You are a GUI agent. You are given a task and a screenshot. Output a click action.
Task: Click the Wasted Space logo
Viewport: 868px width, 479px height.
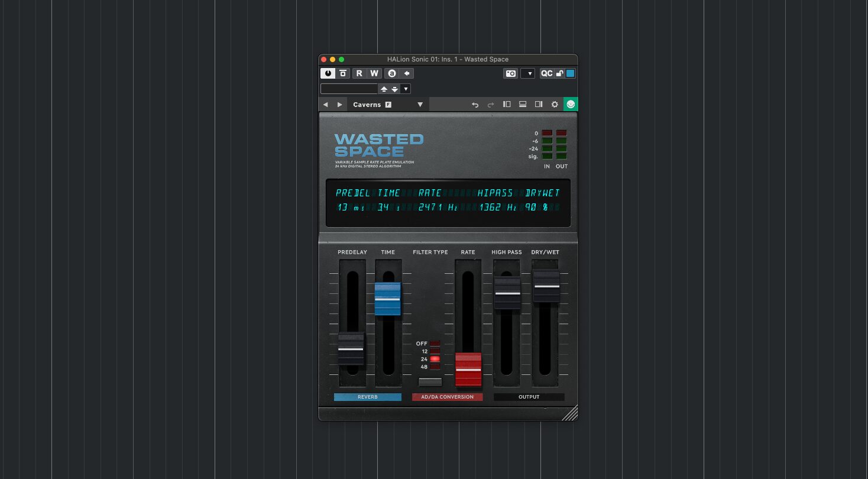click(379, 145)
